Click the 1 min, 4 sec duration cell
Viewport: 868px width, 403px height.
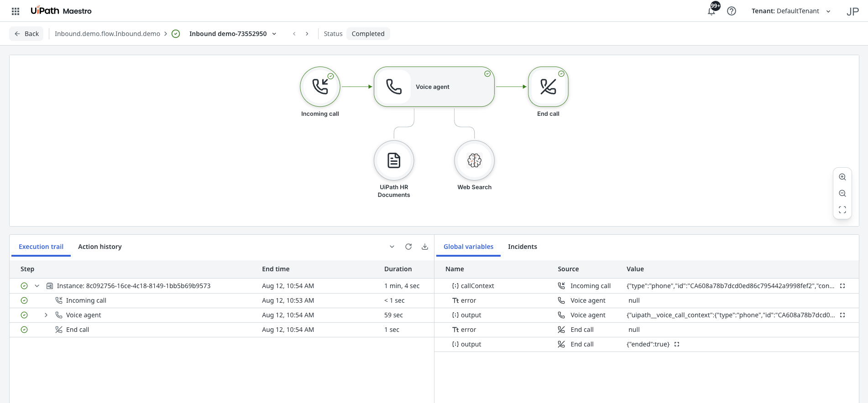pos(402,286)
